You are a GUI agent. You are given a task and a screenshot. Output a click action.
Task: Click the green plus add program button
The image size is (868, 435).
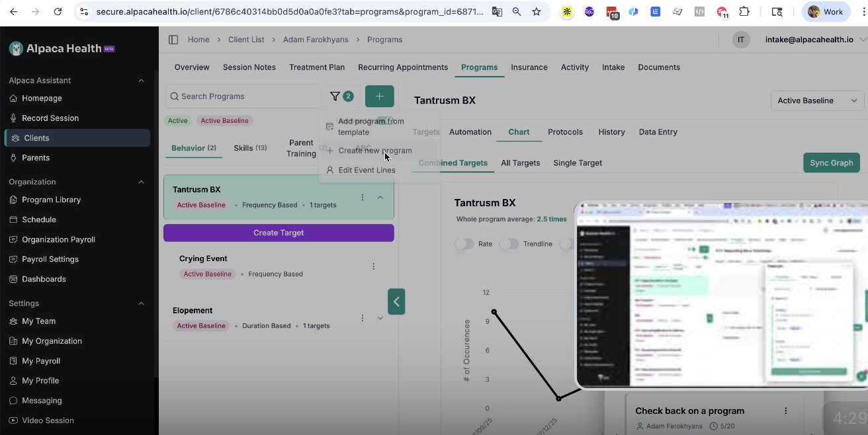point(379,97)
